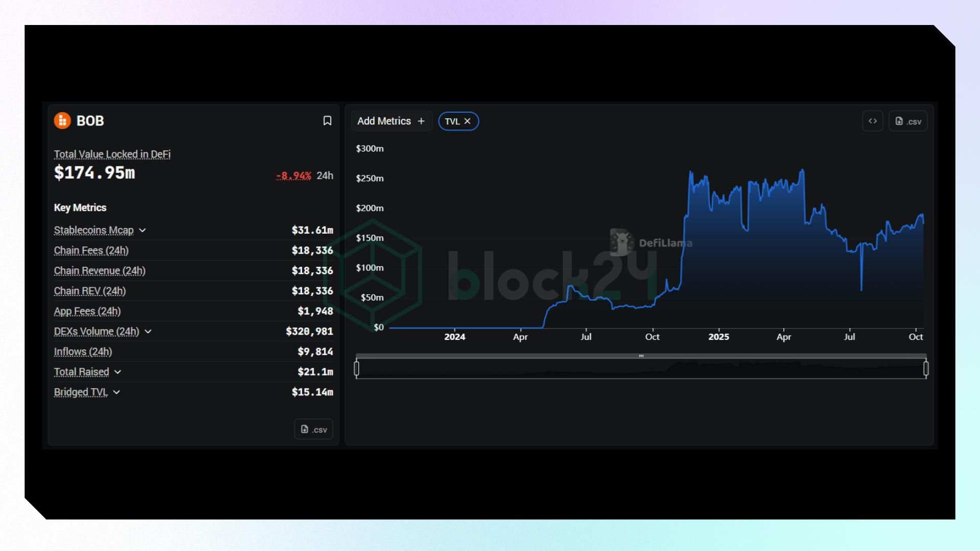Click the plus icon beside Add Metrics

point(421,121)
